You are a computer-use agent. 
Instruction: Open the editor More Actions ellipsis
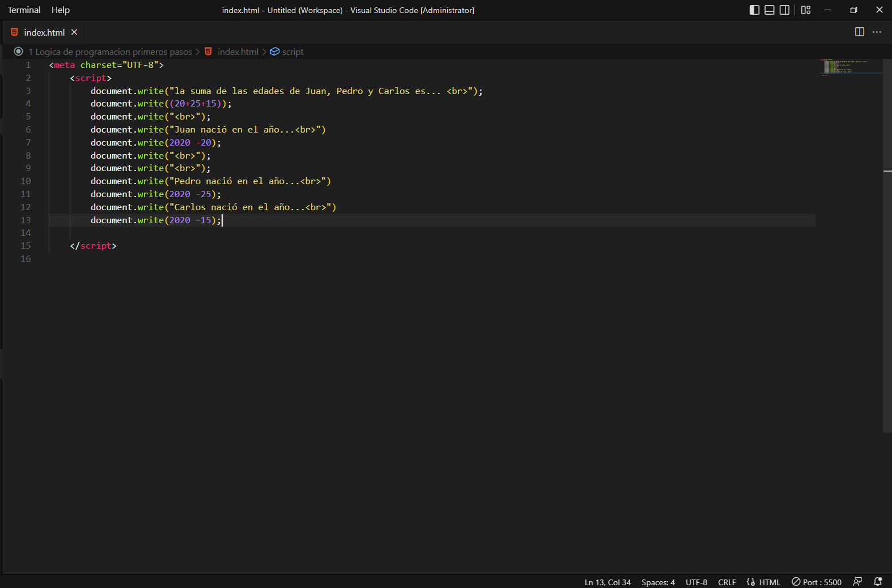[877, 32]
